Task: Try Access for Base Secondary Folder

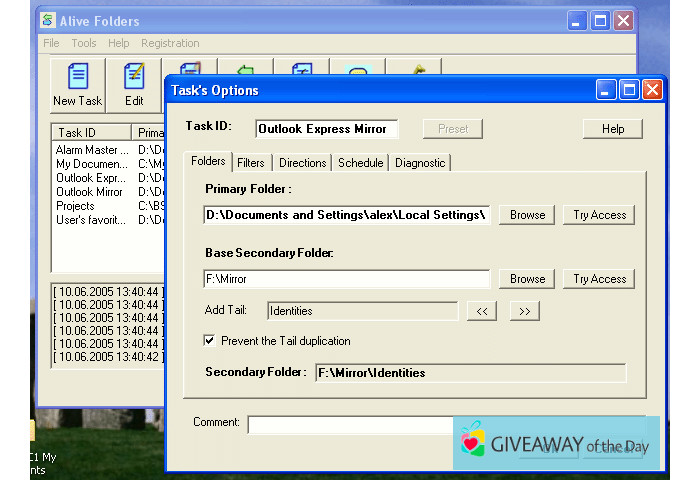Action: [599, 279]
